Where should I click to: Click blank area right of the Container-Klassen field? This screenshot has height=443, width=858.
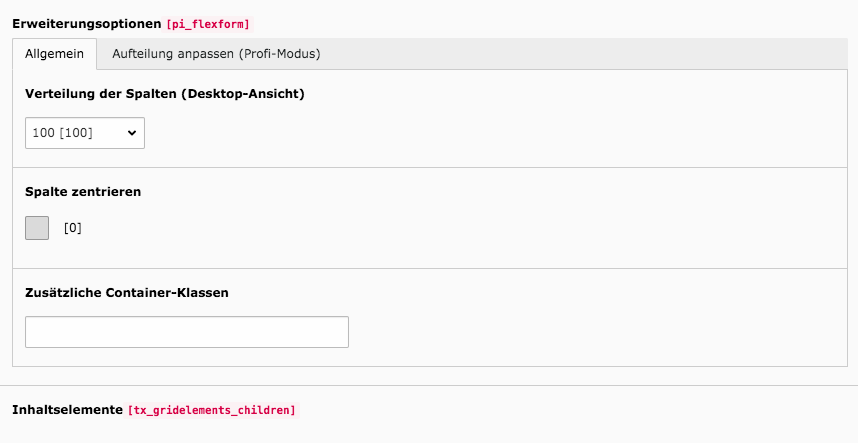pos(596,332)
